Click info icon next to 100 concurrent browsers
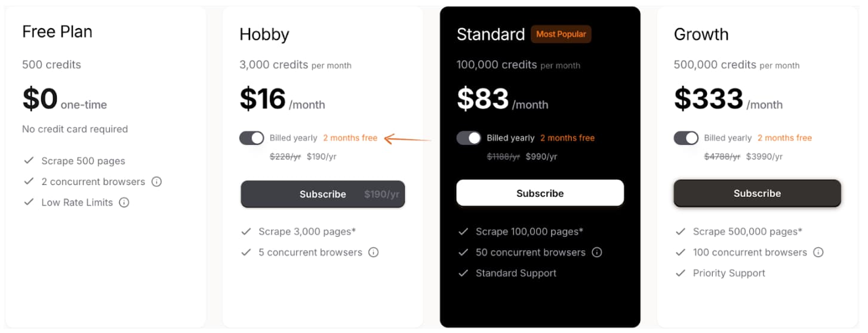868x333 pixels. tap(818, 252)
